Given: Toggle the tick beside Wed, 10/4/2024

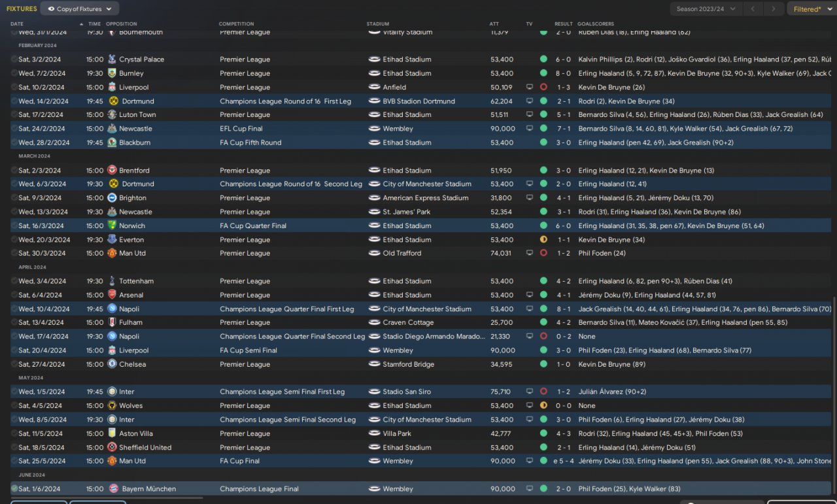Looking at the screenshot, I should tap(14, 309).
